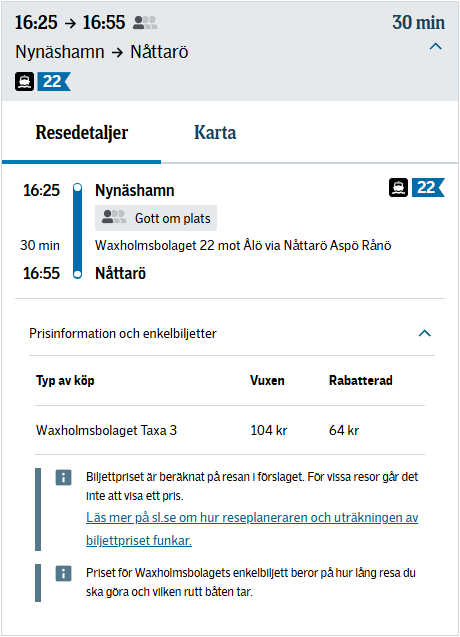The height and width of the screenshot is (637, 460).
Task: Select the Resedetaljer tab
Action: [82, 132]
